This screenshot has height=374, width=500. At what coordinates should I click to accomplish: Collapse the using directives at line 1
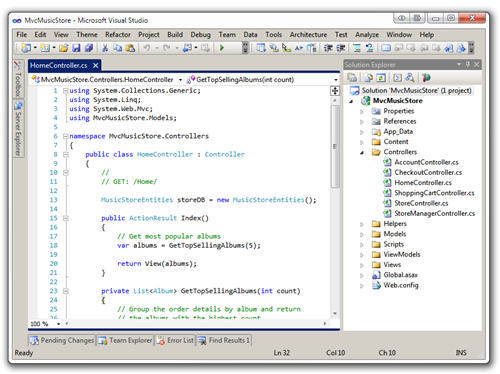(x=66, y=90)
